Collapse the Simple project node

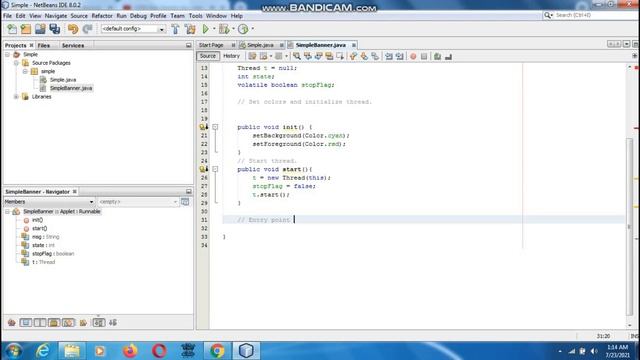pyautogui.click(x=7, y=54)
